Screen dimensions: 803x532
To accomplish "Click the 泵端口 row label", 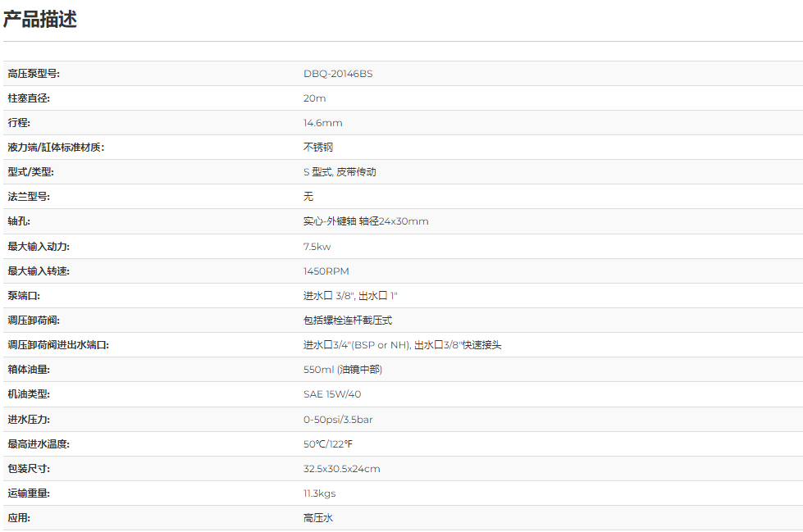I will click(x=24, y=296).
